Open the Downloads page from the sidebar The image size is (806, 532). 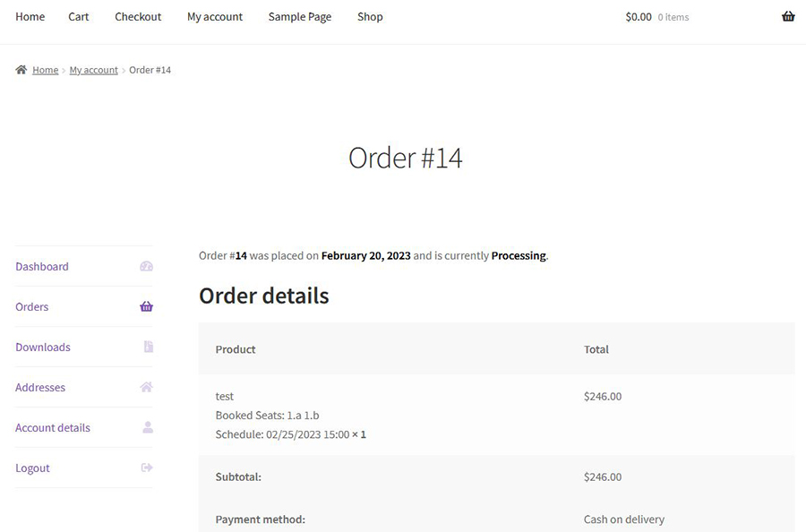coord(42,347)
